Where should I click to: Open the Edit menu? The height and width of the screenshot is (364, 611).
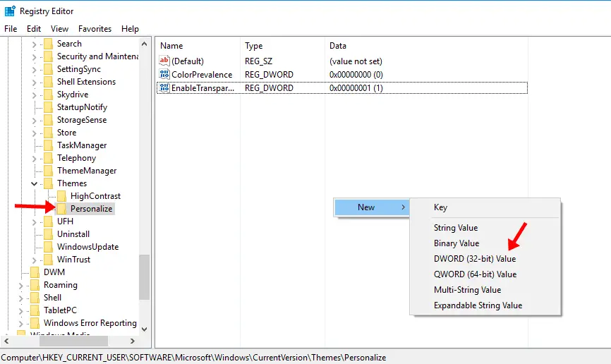pos(33,29)
